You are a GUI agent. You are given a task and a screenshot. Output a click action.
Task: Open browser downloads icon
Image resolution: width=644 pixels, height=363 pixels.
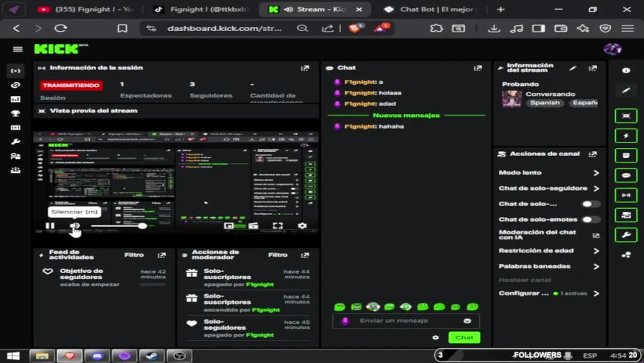point(494,29)
